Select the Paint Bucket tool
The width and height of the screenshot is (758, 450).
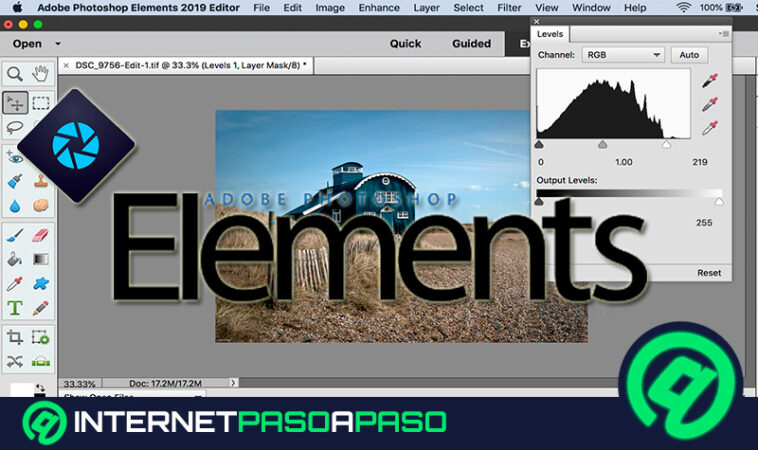[x=15, y=260]
